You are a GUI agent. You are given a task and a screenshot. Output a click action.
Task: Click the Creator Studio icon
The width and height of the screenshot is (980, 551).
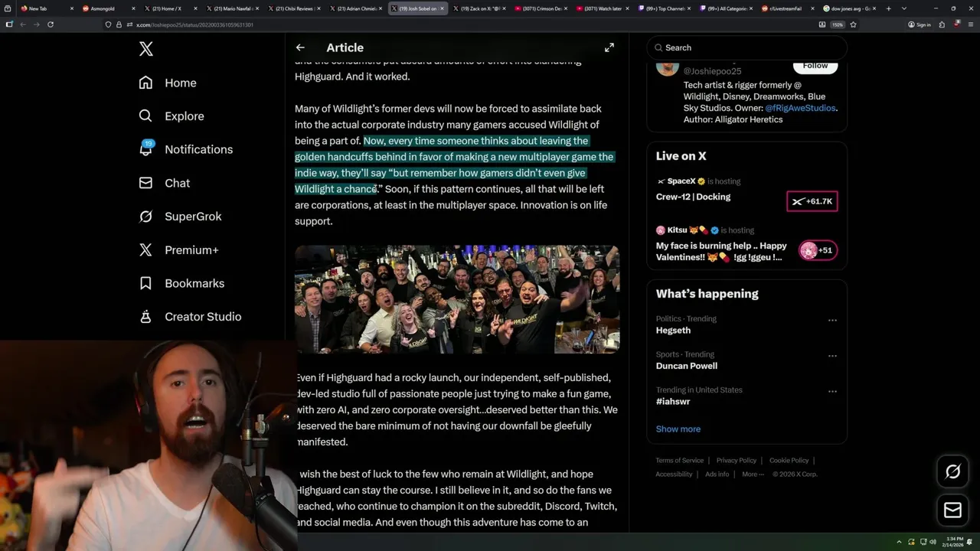pyautogui.click(x=145, y=317)
